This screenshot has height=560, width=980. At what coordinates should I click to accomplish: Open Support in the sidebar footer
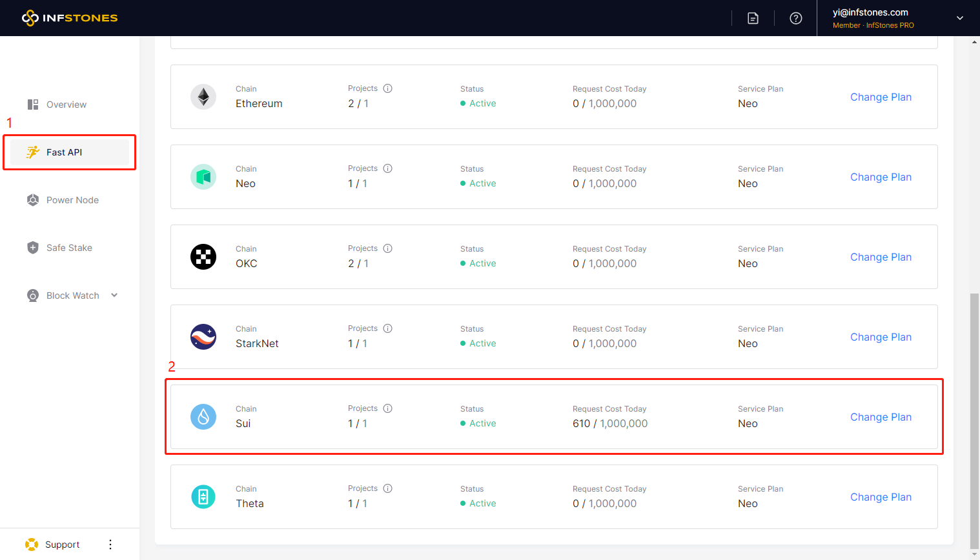coord(62,545)
